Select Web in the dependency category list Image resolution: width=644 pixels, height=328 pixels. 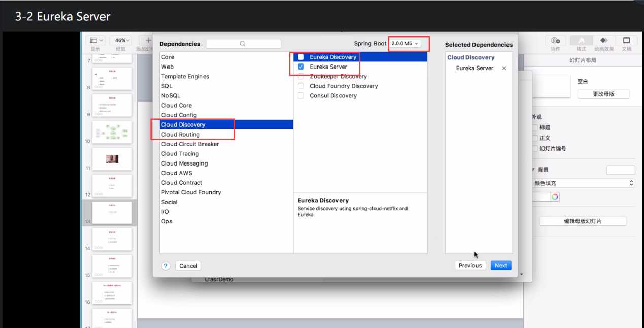click(226, 67)
